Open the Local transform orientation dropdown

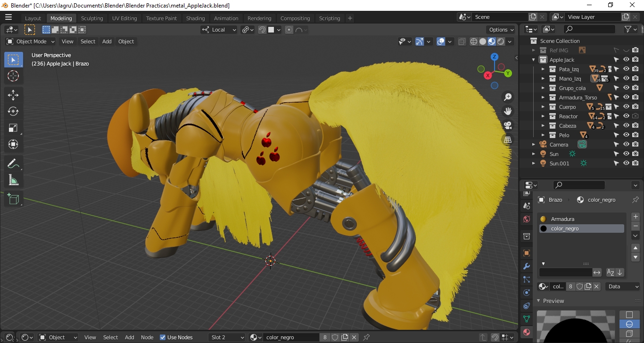[219, 30]
